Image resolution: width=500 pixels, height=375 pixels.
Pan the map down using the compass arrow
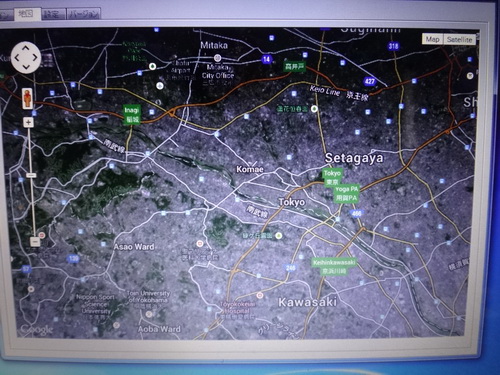coord(26,67)
